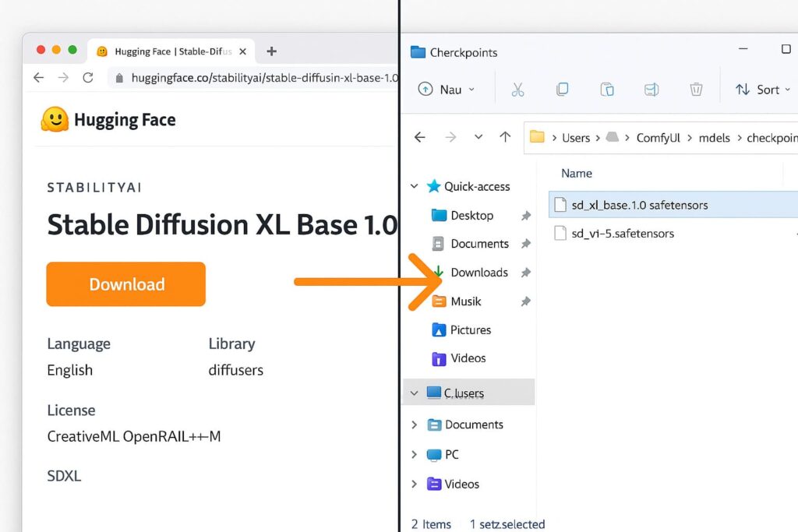Open Quick-access in sidebar
Image resolution: width=798 pixels, height=532 pixels.
pos(468,187)
